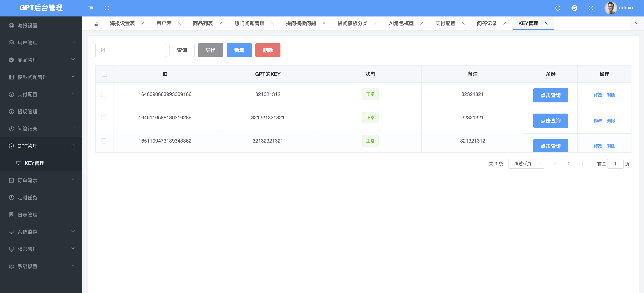Focus the id search input field
The image size is (644, 293).
[130, 50]
